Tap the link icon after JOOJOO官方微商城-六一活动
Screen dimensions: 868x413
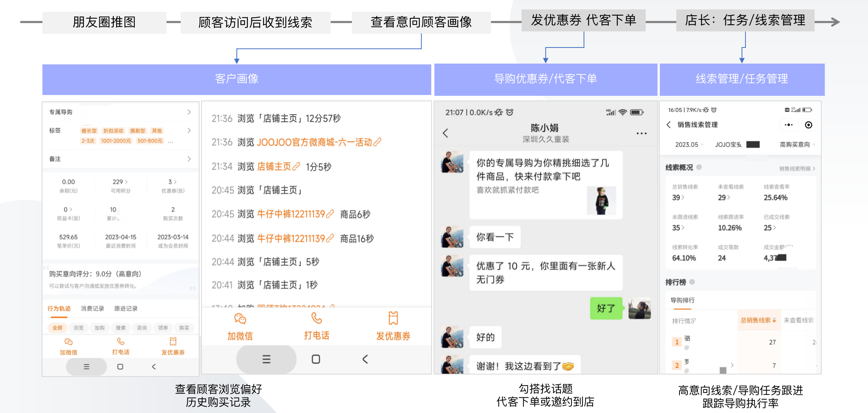(x=377, y=142)
